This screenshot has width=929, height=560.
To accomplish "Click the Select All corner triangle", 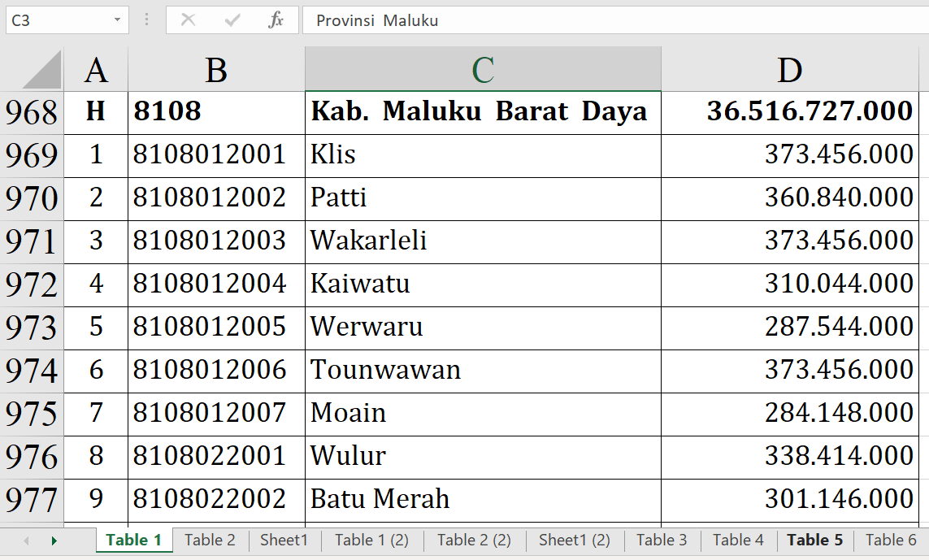I will point(42,71).
